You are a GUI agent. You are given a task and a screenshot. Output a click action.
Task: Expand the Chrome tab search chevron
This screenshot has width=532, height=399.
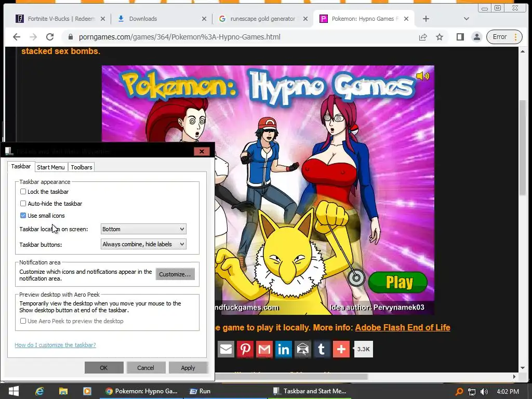(467, 19)
